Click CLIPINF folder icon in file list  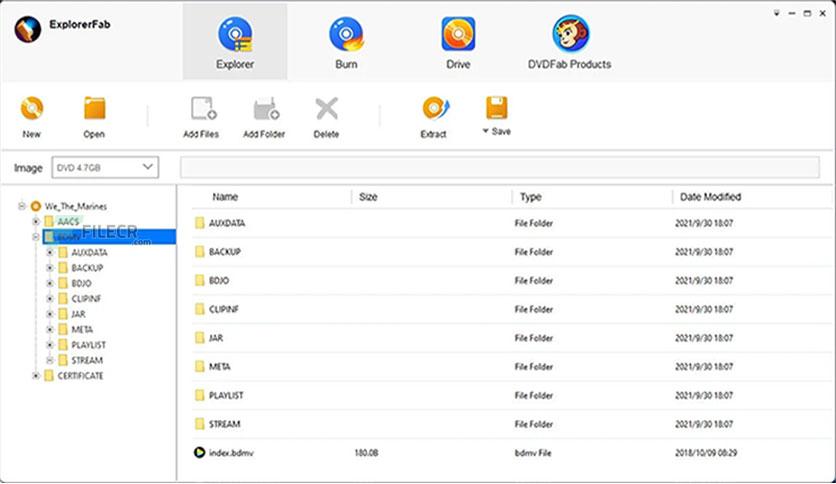(199, 309)
